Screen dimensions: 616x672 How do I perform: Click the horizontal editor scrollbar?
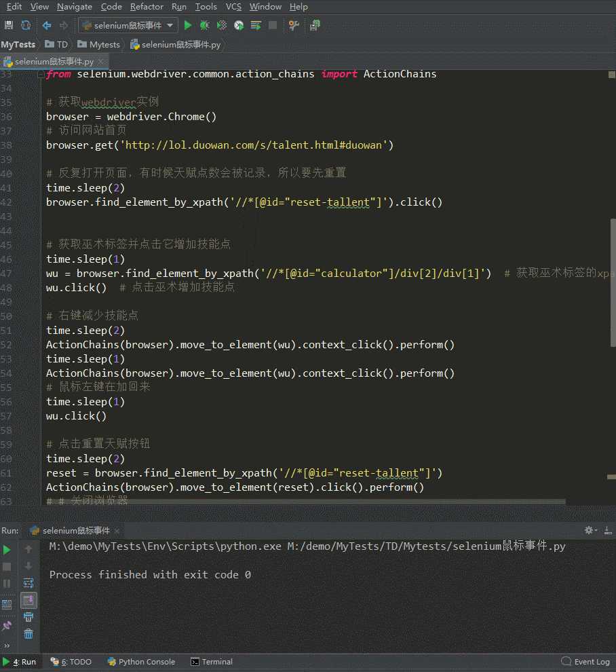click(306, 502)
